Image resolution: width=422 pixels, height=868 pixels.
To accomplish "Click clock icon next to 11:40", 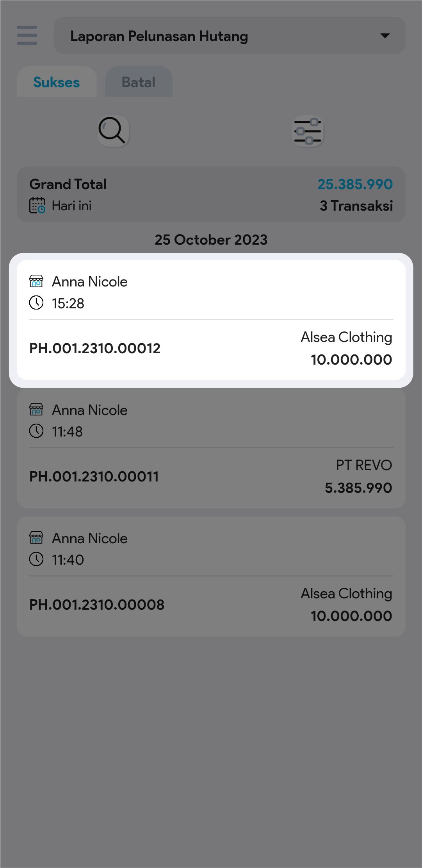I will point(36,559).
